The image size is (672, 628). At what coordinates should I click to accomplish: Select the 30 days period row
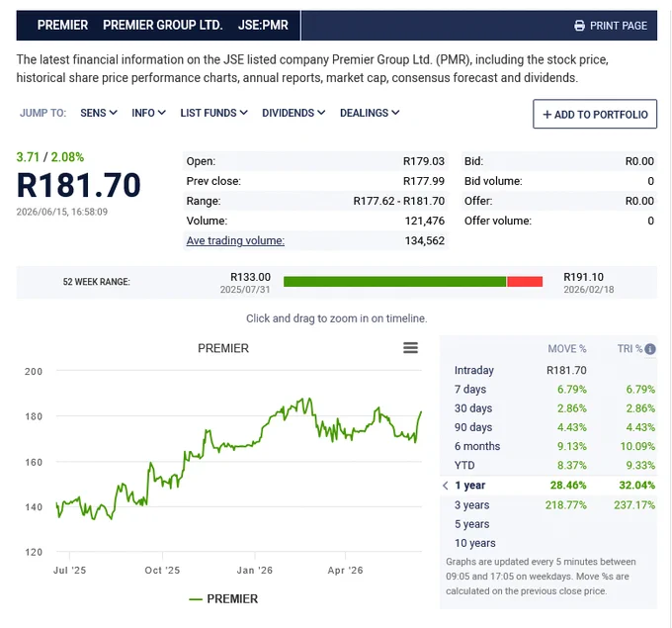(x=548, y=407)
